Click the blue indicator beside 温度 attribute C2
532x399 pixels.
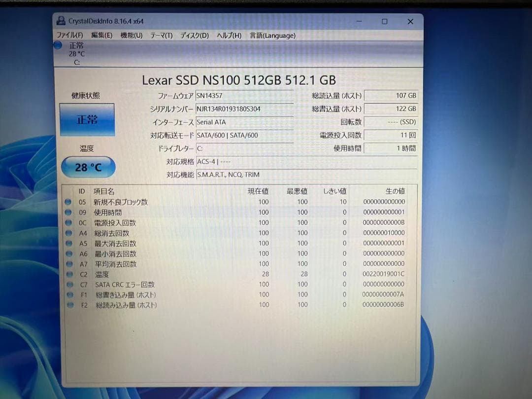(69, 274)
